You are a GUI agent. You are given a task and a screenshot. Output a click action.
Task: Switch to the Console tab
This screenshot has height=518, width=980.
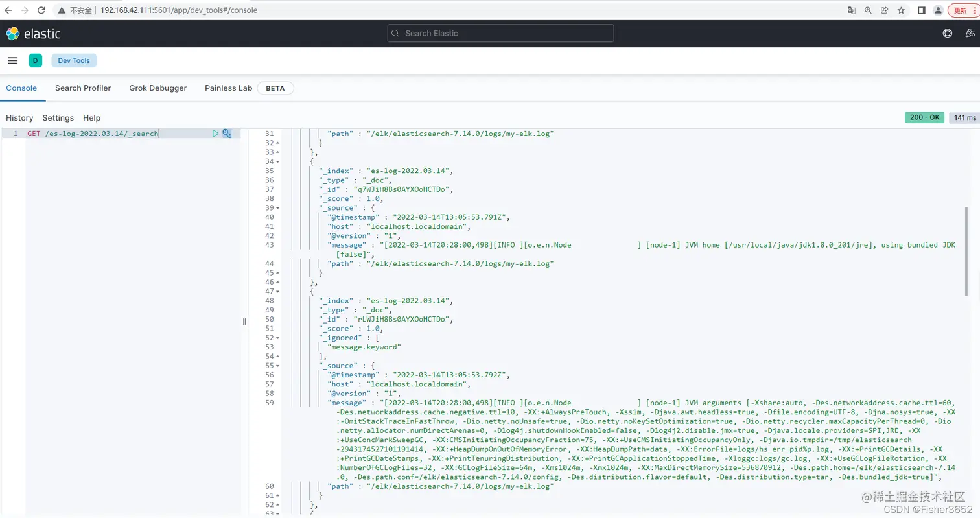point(21,88)
